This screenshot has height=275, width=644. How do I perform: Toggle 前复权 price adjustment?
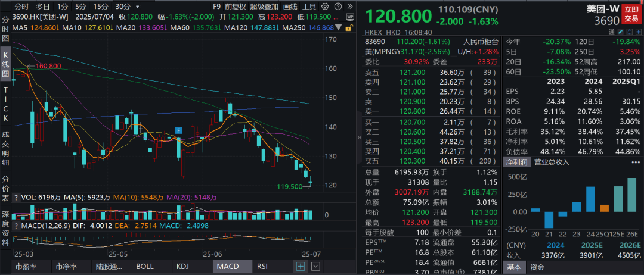pos(235,7)
